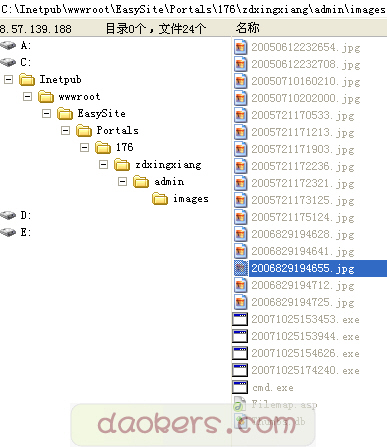Open the C: drive icon
The height and width of the screenshot is (447, 387).
[8, 62]
